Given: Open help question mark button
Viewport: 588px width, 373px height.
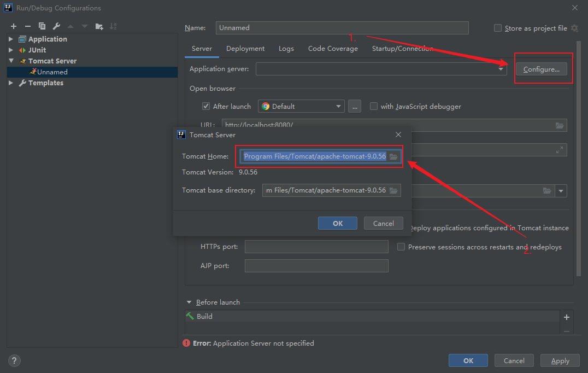Looking at the screenshot, I should tap(14, 360).
